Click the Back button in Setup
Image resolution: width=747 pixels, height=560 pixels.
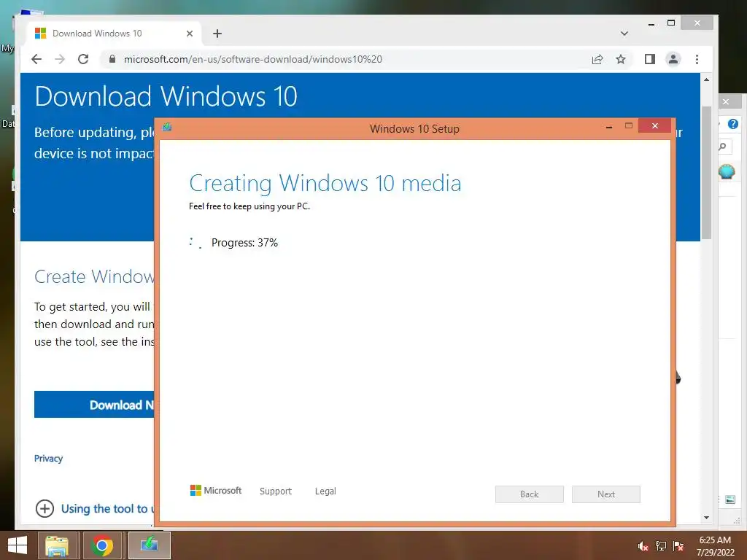click(x=530, y=494)
